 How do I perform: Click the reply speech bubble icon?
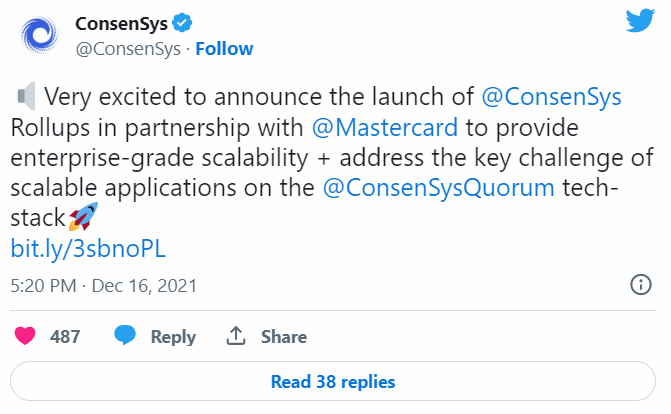coord(127,337)
